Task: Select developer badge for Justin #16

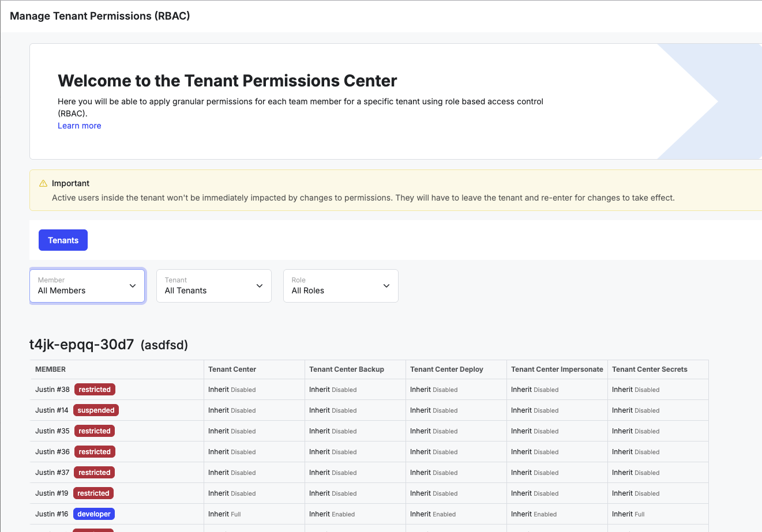Action: tap(94, 514)
